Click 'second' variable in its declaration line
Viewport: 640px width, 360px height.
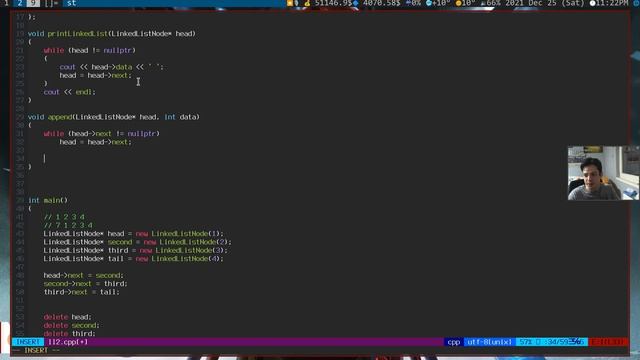(x=120, y=242)
